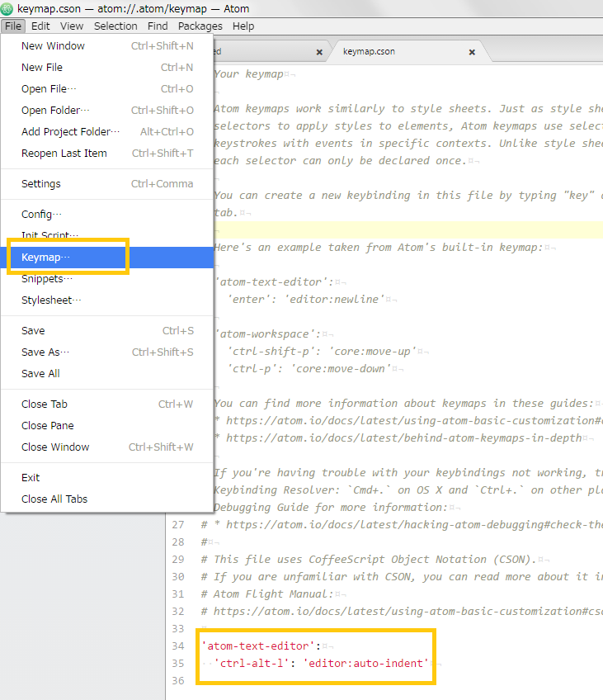Choose Save All menu entry
Screen dimensions: 603x700
(107, 374)
